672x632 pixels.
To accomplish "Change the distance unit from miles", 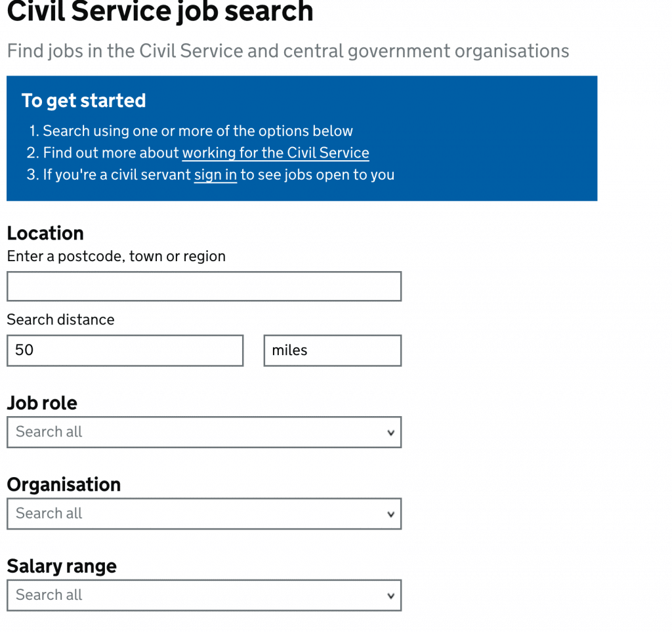I will [x=332, y=350].
